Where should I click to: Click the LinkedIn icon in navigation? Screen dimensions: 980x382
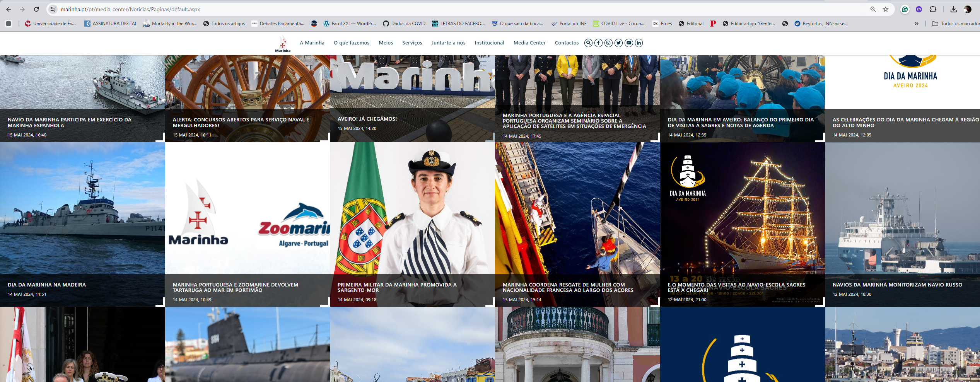(639, 43)
